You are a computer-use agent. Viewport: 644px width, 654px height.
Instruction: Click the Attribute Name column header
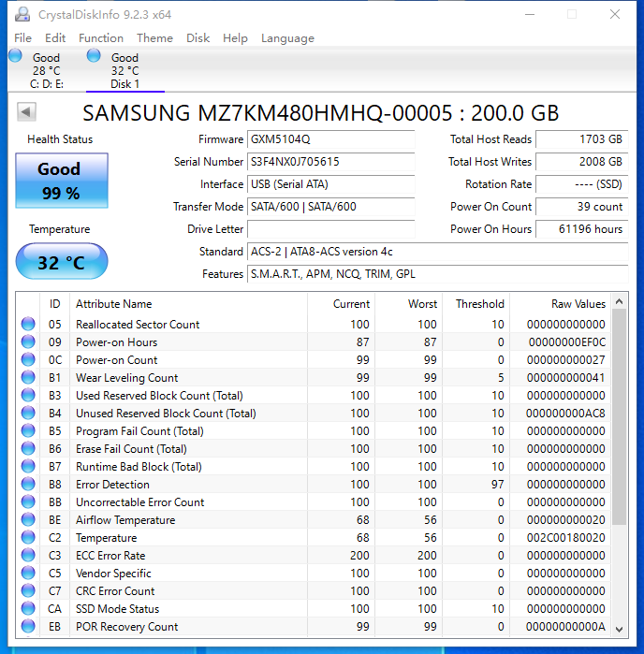(189, 304)
